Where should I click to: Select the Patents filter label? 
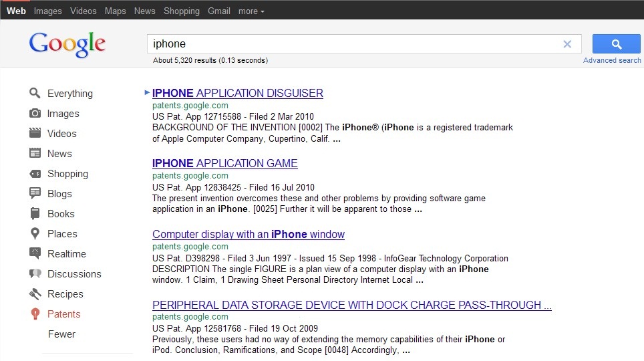pos(63,314)
